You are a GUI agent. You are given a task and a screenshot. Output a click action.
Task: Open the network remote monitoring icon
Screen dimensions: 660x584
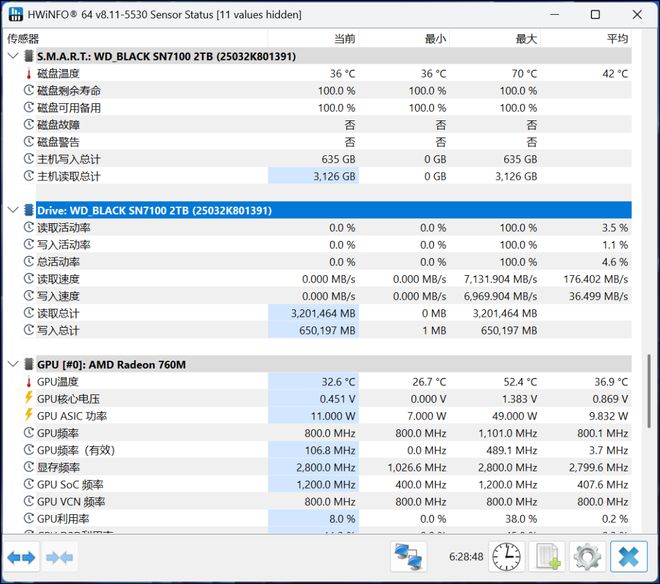(x=407, y=556)
